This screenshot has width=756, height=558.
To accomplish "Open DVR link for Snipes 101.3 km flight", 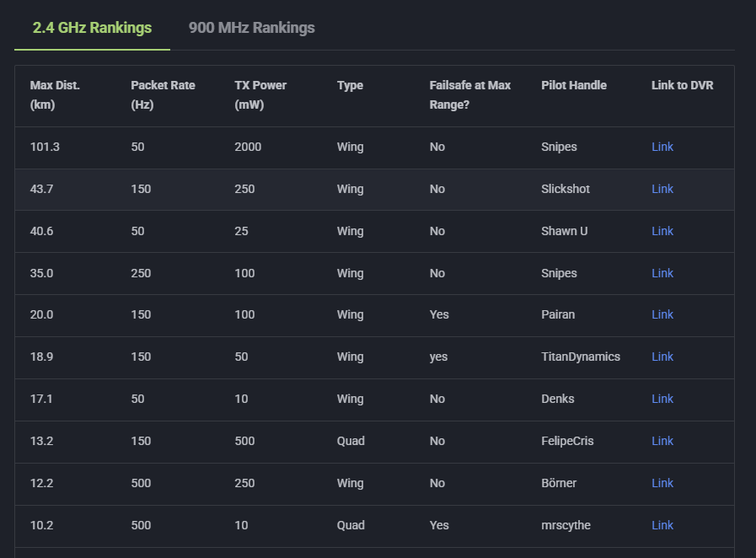I will click(662, 147).
